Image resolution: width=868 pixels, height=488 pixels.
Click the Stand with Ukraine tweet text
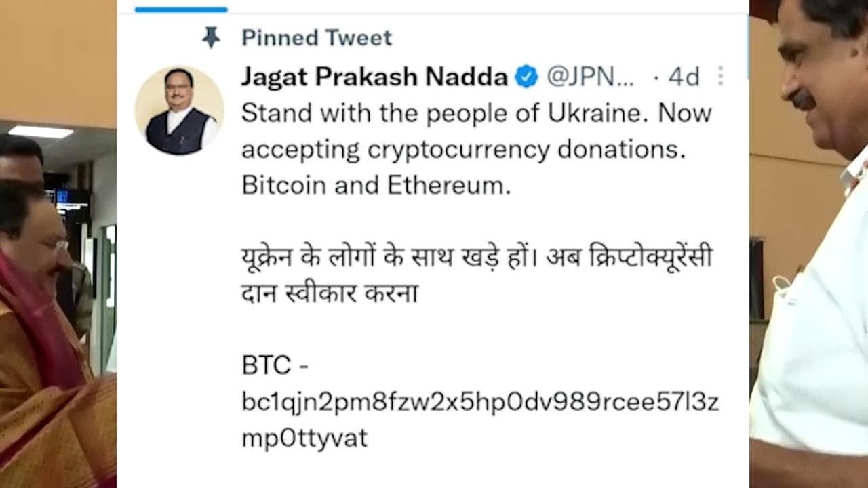coord(475,148)
